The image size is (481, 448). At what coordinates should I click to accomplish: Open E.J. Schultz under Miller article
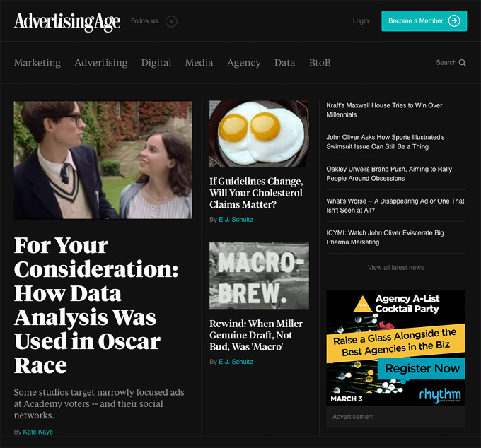tap(236, 362)
